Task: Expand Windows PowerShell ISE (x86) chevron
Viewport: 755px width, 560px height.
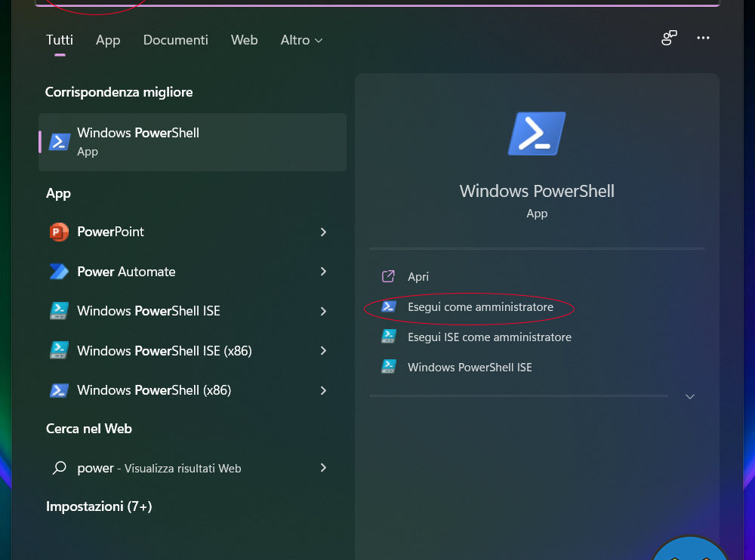Action: tap(324, 350)
